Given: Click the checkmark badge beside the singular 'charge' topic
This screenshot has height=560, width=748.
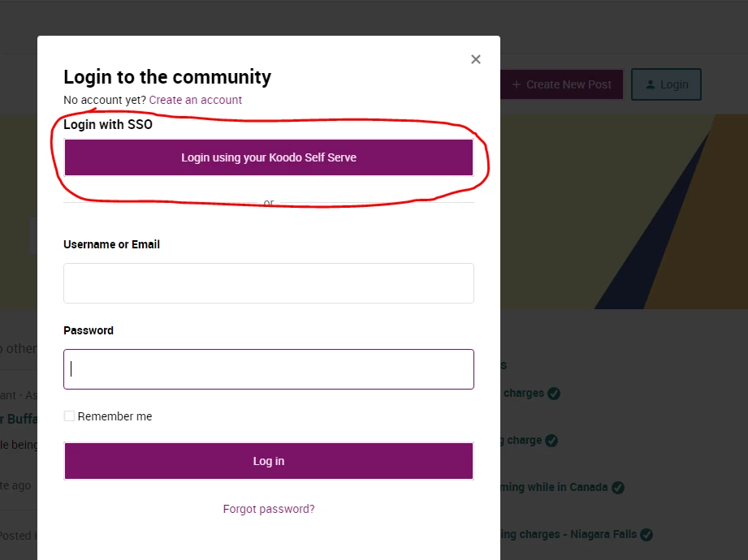Looking at the screenshot, I should pyautogui.click(x=551, y=441).
